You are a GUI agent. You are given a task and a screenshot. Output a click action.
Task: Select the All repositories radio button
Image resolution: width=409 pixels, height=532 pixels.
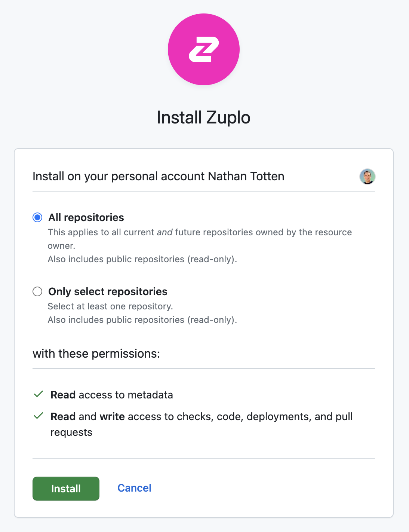click(37, 217)
